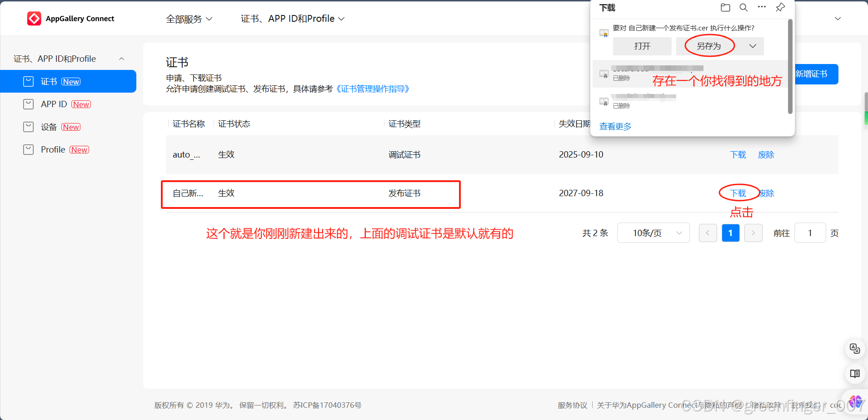Click the 打开 button in download prompt
This screenshot has height=420, width=868.
(x=642, y=46)
